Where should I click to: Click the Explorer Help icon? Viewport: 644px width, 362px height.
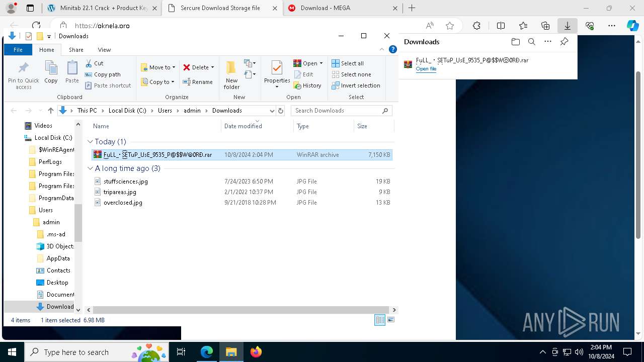tap(392, 49)
